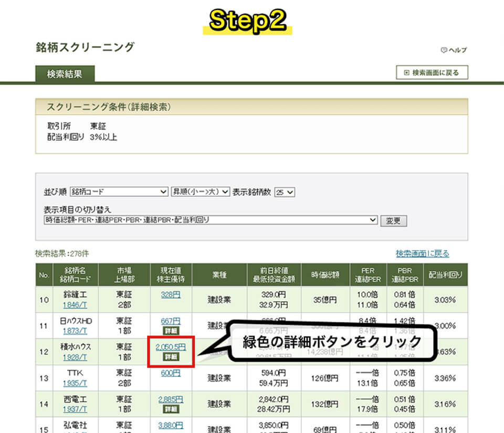Click the 126億円 market cap cell
The width and height of the screenshot is (504, 433).
(325, 378)
